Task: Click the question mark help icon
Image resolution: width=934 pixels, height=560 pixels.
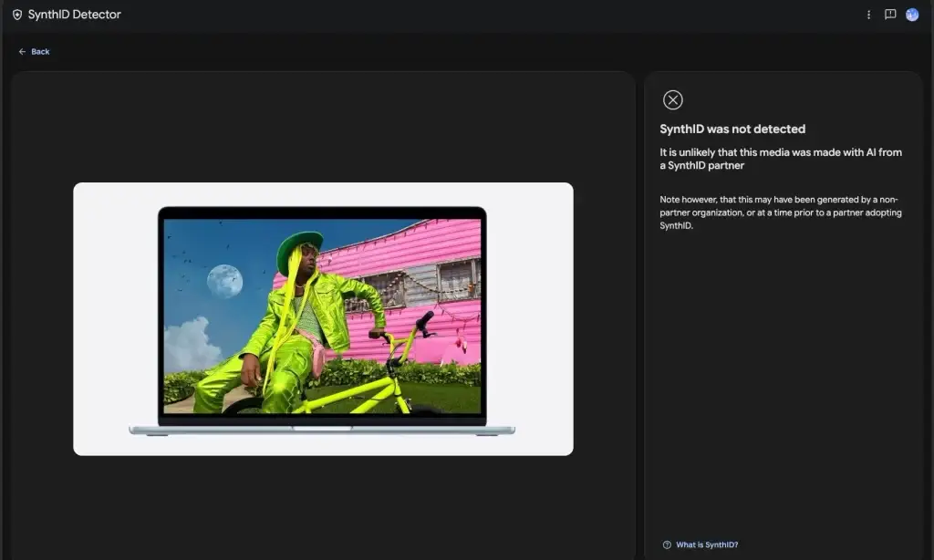Action: 667,544
